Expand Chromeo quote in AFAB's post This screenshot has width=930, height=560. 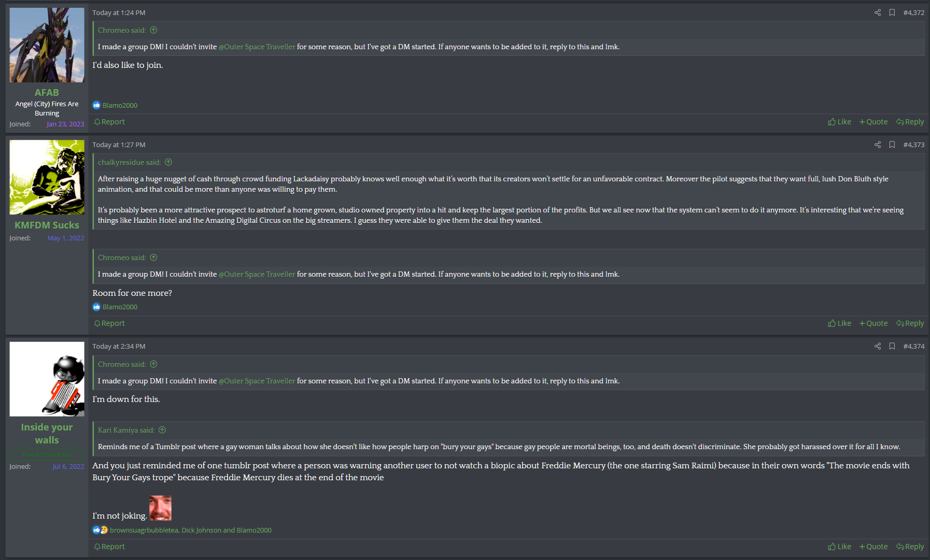tap(153, 31)
